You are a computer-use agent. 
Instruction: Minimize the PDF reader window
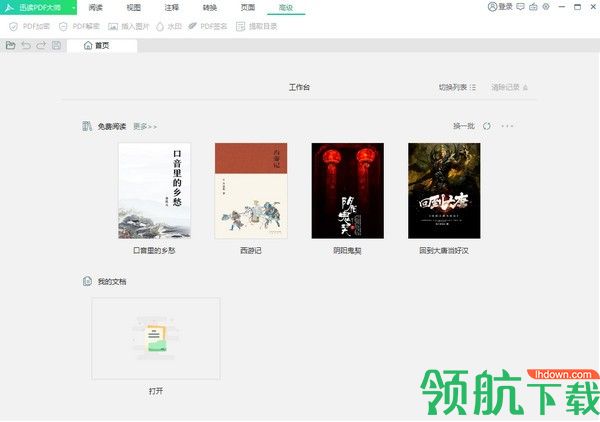tap(561, 7)
